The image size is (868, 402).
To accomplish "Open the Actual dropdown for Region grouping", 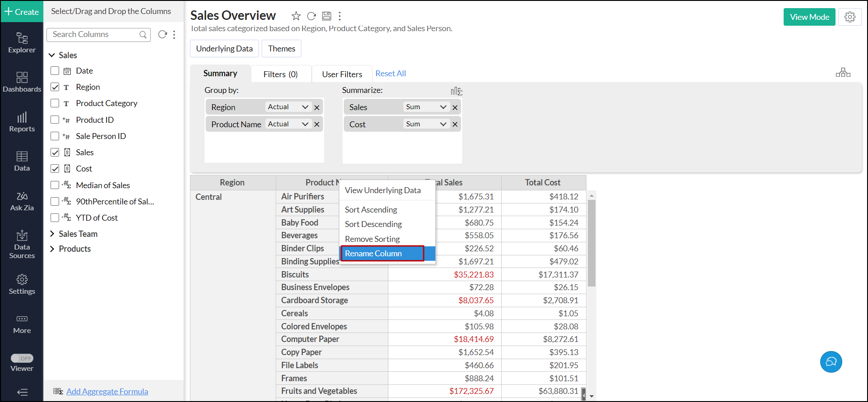I will (x=288, y=107).
